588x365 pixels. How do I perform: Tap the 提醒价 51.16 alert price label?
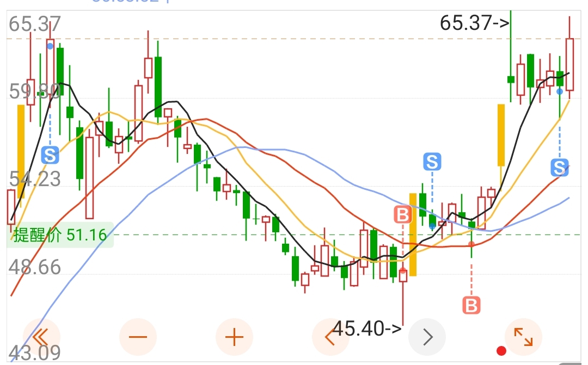pos(60,235)
